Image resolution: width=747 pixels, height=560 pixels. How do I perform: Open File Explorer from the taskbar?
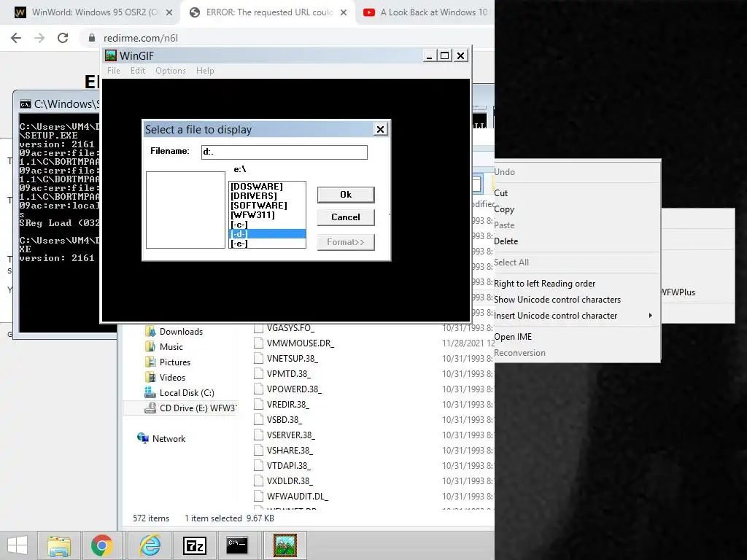pos(59,545)
